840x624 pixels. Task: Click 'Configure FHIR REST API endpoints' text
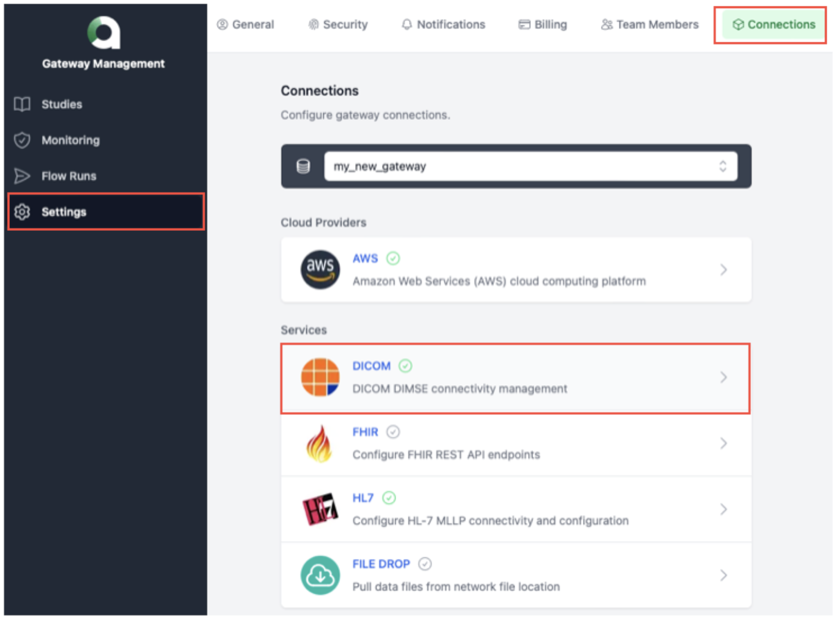coord(446,455)
